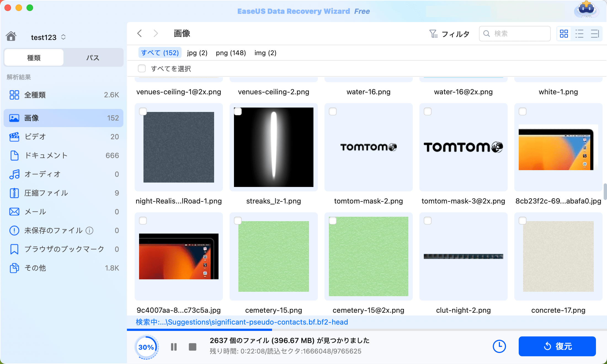Switch to the 種類 tab
Viewport: 607px width, 364px height.
(x=34, y=58)
